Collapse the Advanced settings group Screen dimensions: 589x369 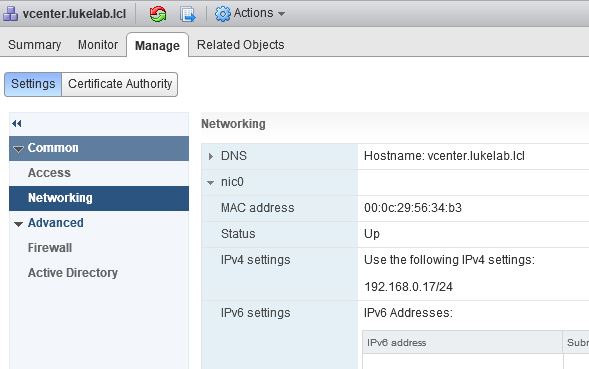click(x=18, y=224)
